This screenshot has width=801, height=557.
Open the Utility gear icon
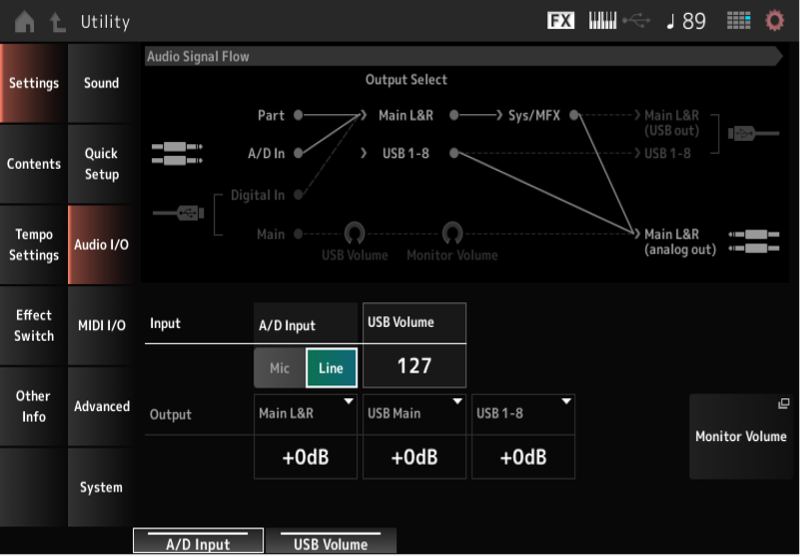(775, 21)
